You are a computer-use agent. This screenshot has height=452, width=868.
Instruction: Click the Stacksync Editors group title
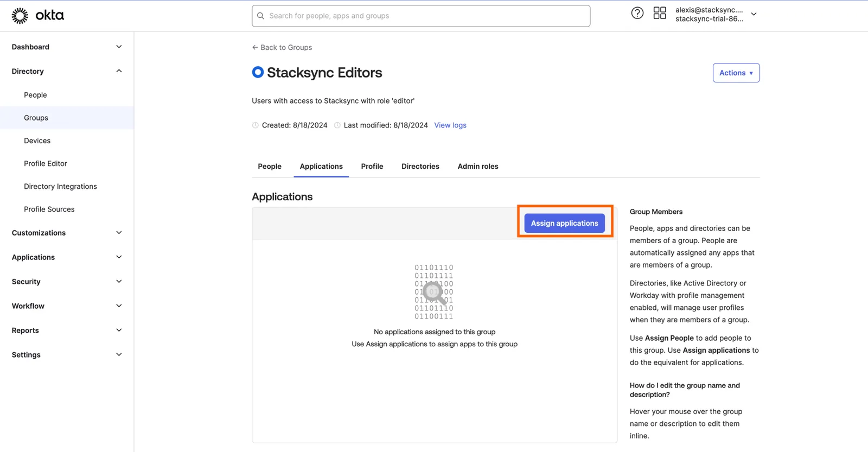tap(324, 72)
